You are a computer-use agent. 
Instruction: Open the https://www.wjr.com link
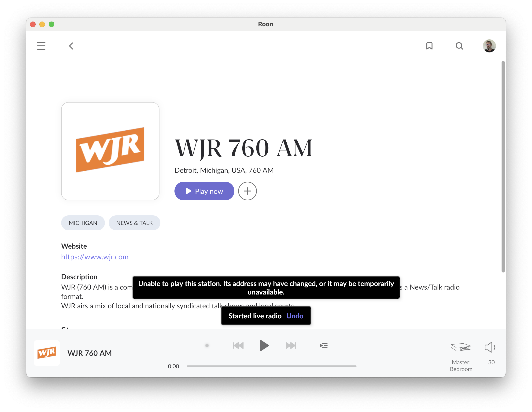pos(95,257)
